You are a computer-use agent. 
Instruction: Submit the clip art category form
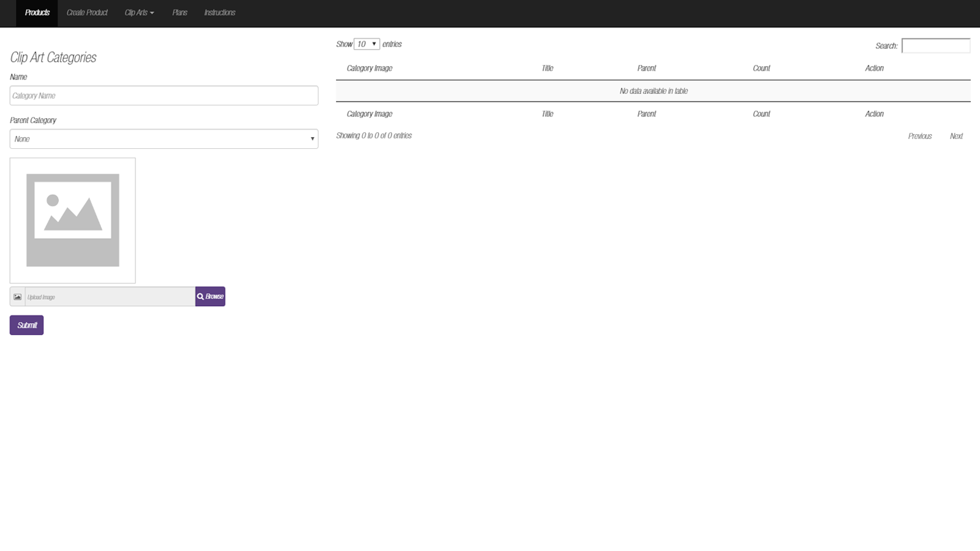click(x=26, y=325)
